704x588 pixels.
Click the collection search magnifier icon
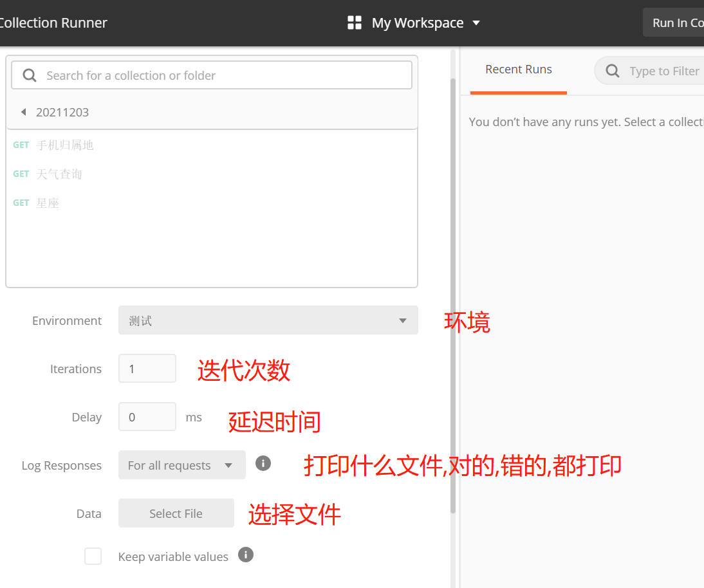coord(30,75)
